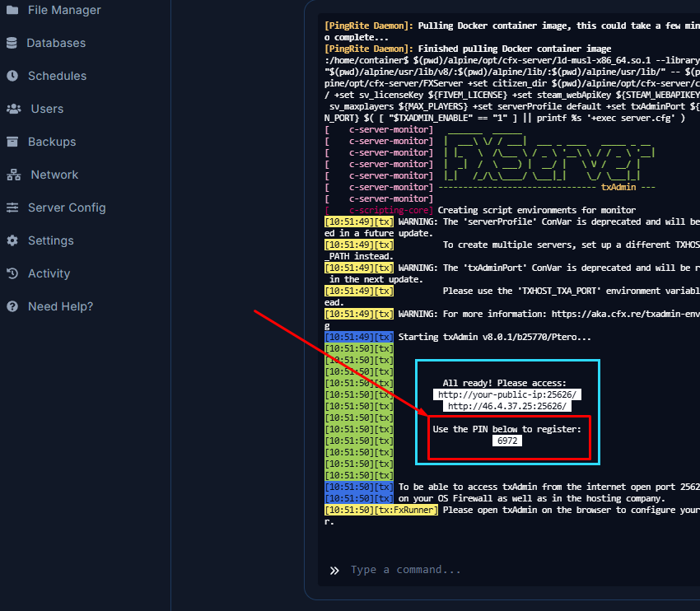
Task: Select the highlighted PIN number 6972
Action: tap(506, 440)
